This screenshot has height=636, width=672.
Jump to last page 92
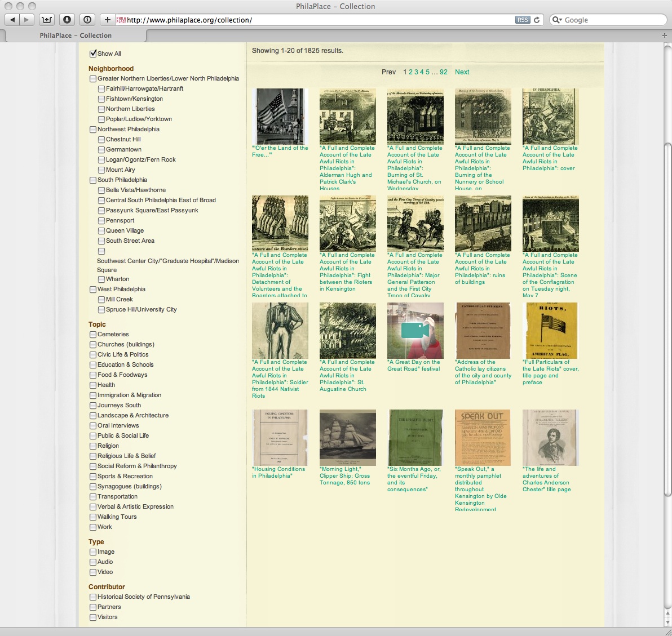444,72
